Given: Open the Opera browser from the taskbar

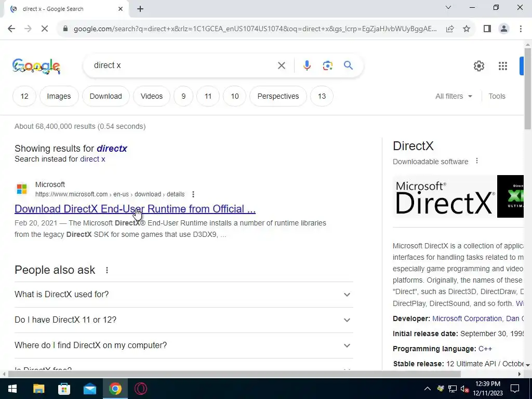Looking at the screenshot, I should [x=140, y=389].
